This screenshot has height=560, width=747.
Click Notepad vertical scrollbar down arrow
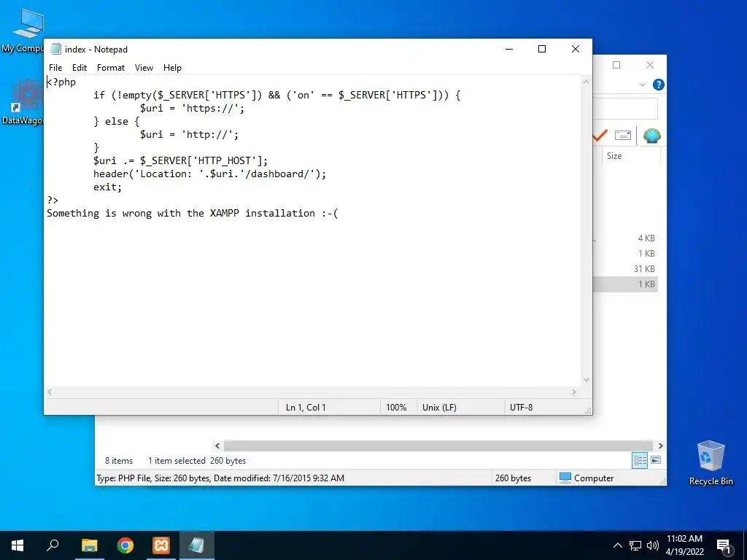586,379
